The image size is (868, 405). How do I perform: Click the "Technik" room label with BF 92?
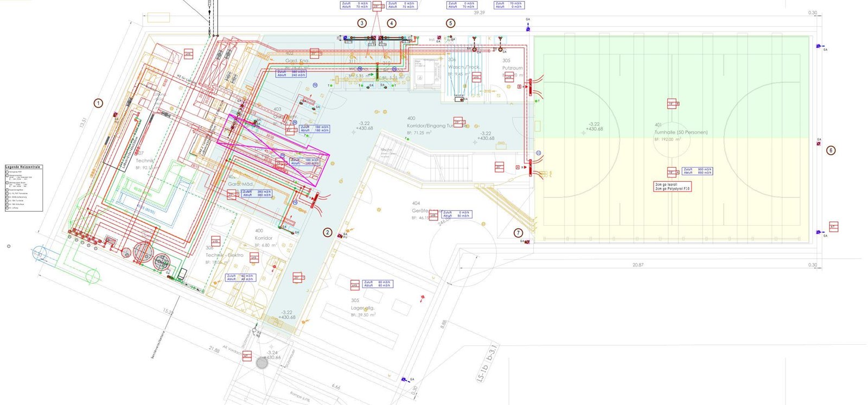pos(145,161)
